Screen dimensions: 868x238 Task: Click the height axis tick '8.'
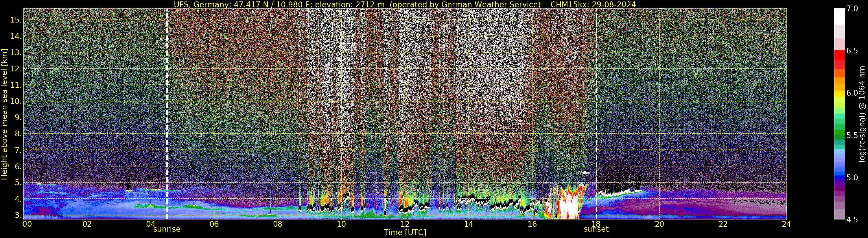[x=18, y=134]
